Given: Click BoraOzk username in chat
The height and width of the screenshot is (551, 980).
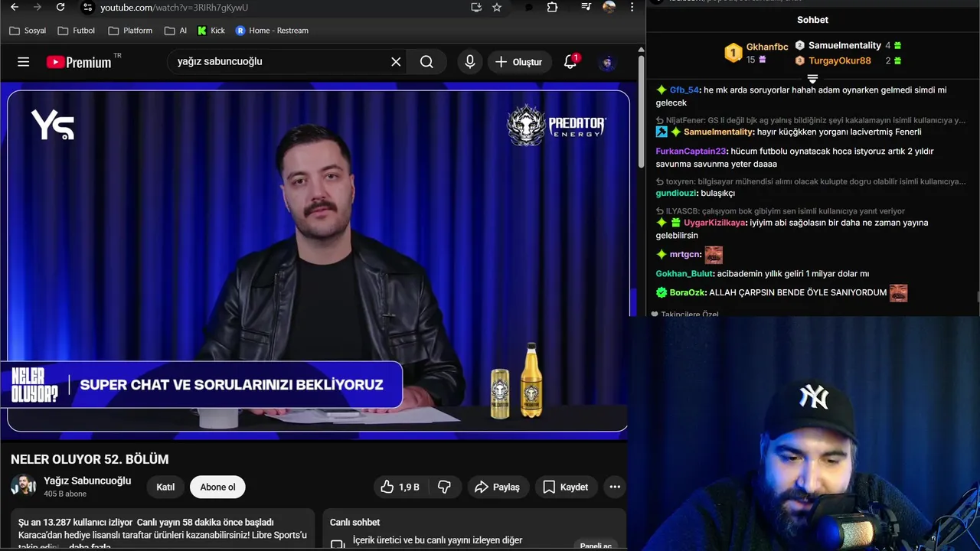Looking at the screenshot, I should [x=687, y=292].
